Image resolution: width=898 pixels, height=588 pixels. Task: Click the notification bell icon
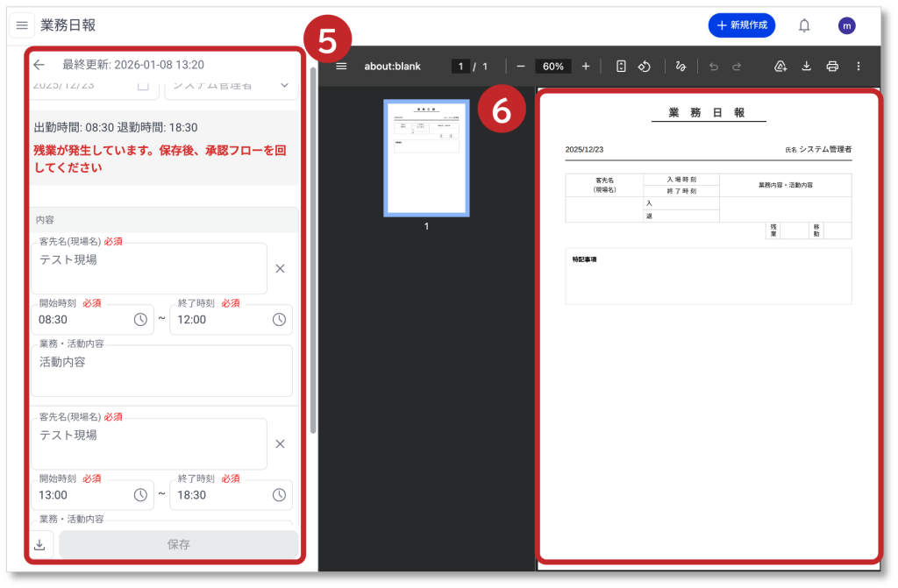click(803, 25)
